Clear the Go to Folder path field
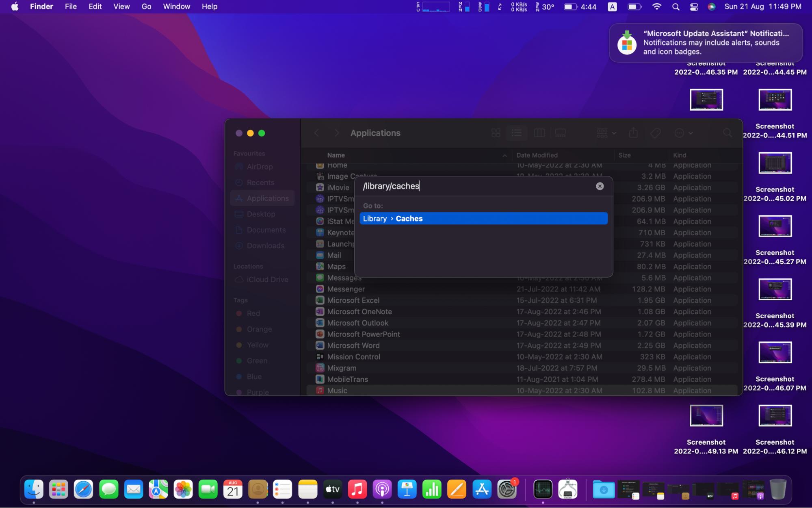The width and height of the screenshot is (812, 508). (600, 186)
